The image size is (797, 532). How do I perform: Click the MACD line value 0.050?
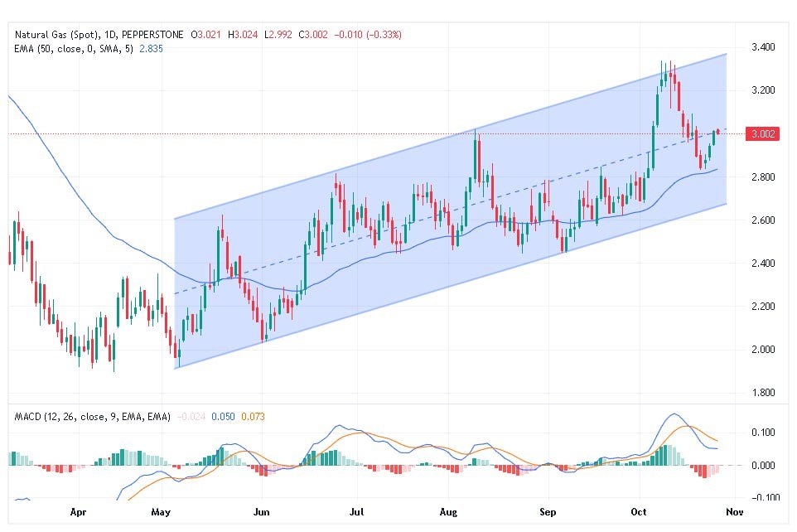point(223,417)
